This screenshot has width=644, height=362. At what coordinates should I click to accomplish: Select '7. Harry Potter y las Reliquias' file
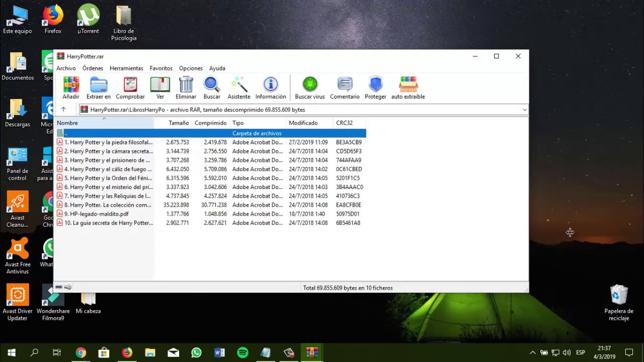[211, 196]
